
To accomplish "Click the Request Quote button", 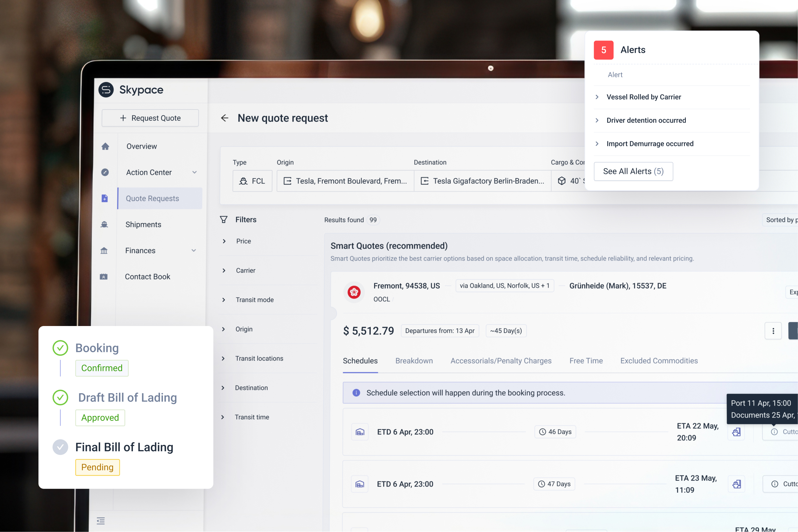I will pyautogui.click(x=150, y=118).
